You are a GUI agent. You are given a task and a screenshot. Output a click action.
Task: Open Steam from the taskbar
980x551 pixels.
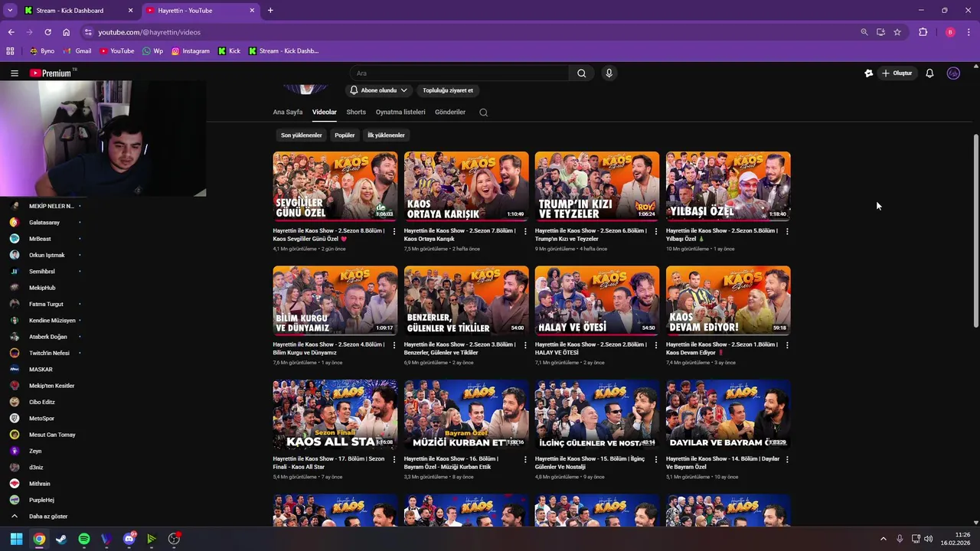point(61,539)
